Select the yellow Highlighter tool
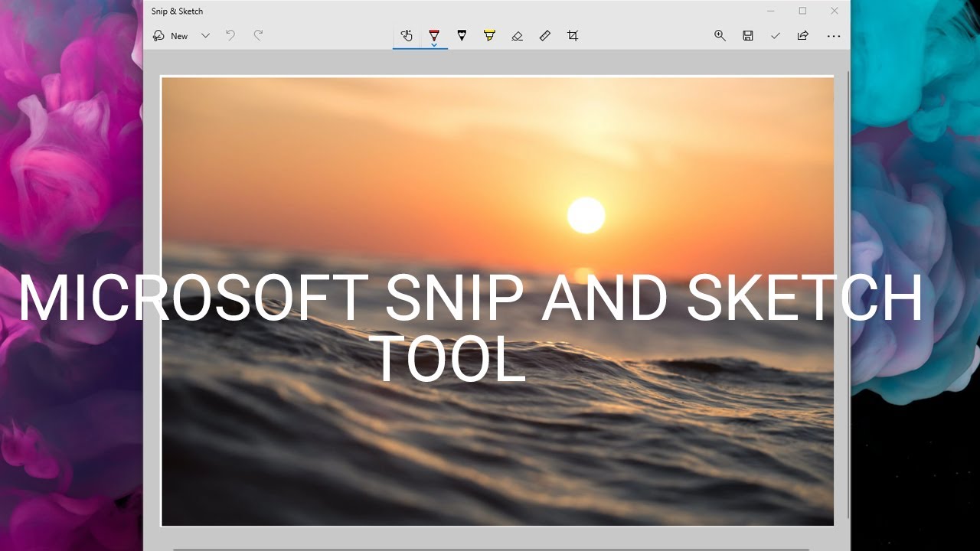Screen dimensions: 980x551 point(489,35)
